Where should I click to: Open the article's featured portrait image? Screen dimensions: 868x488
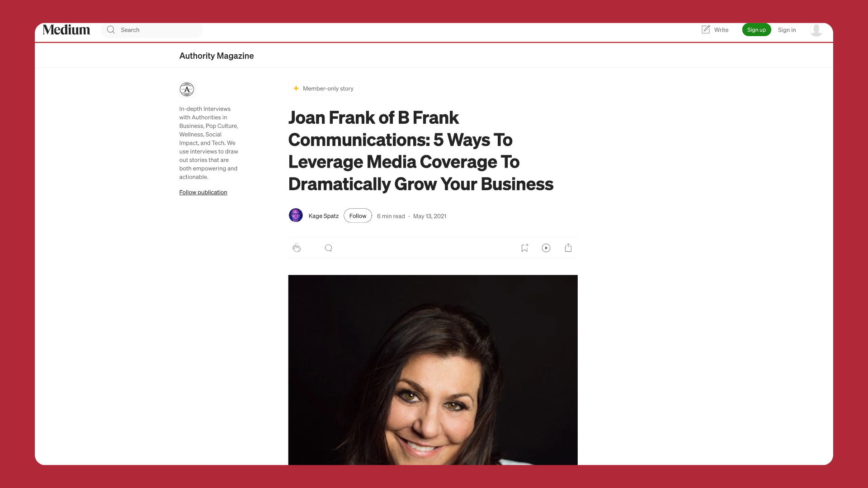[433, 370]
